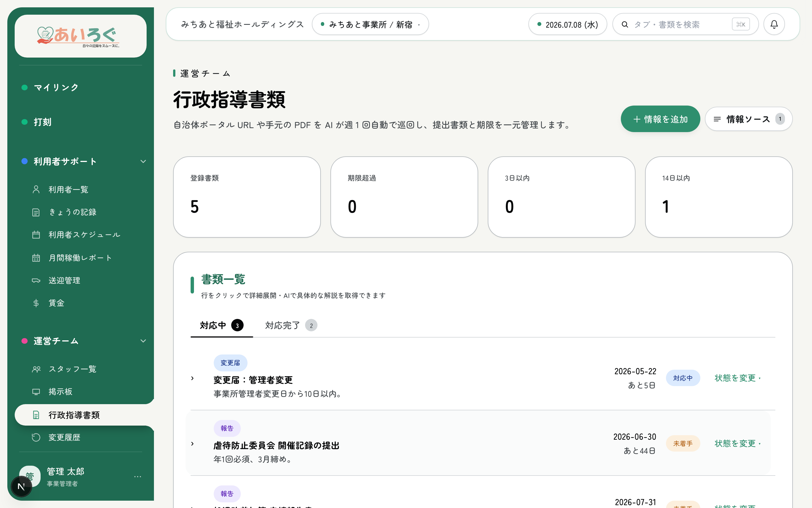Switch to the 対応中 tab

click(221, 325)
